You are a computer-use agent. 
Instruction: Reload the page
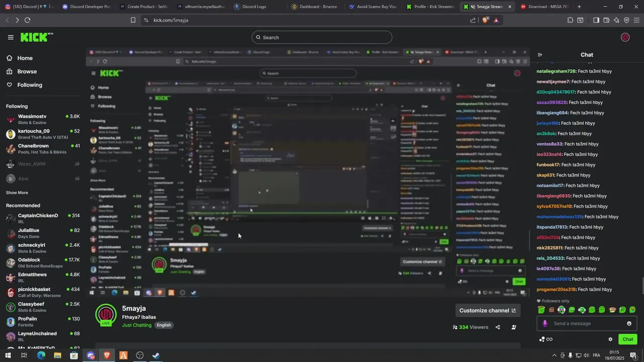(27, 20)
